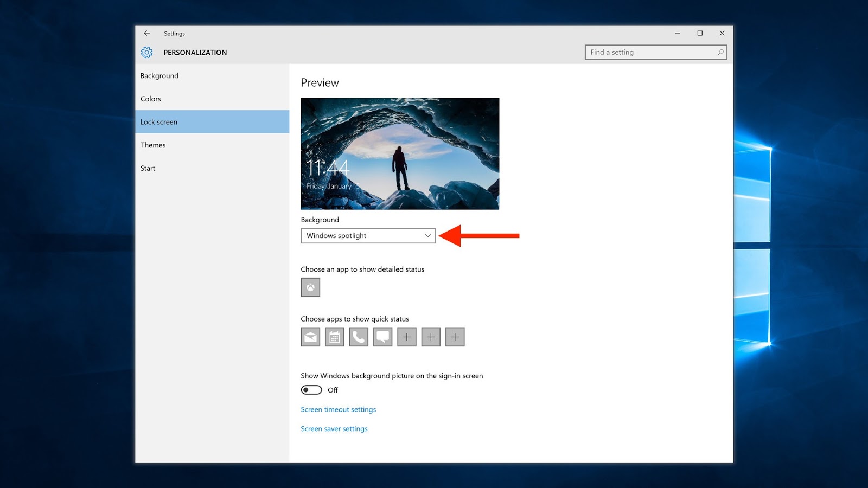
Task: Select the Phone quick status icon
Action: pos(358,336)
